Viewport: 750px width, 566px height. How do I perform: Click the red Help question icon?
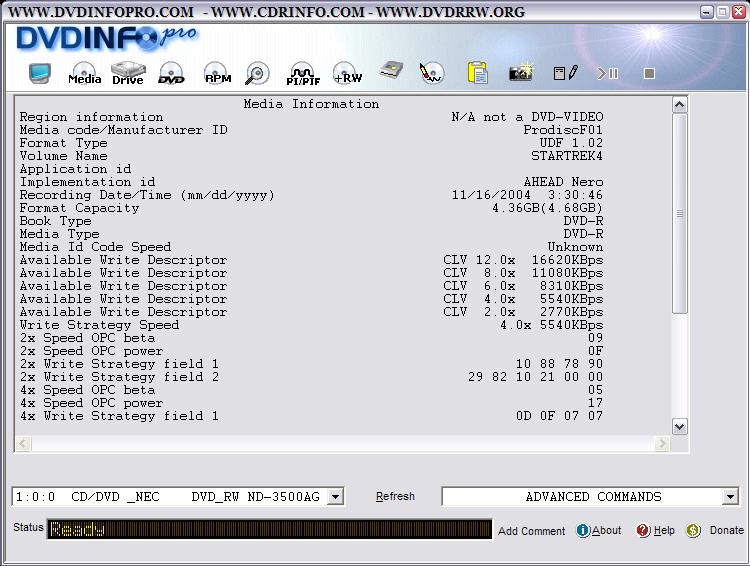click(643, 530)
